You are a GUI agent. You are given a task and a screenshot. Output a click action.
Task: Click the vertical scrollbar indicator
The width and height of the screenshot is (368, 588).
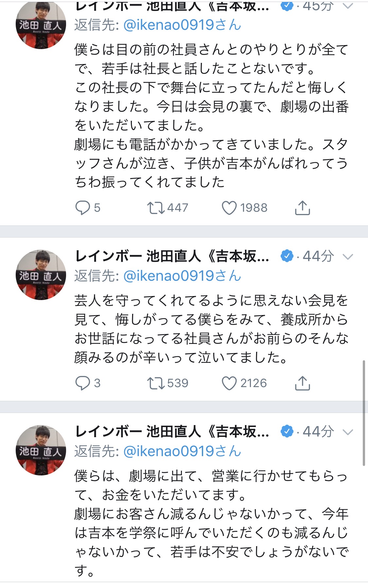click(x=364, y=412)
